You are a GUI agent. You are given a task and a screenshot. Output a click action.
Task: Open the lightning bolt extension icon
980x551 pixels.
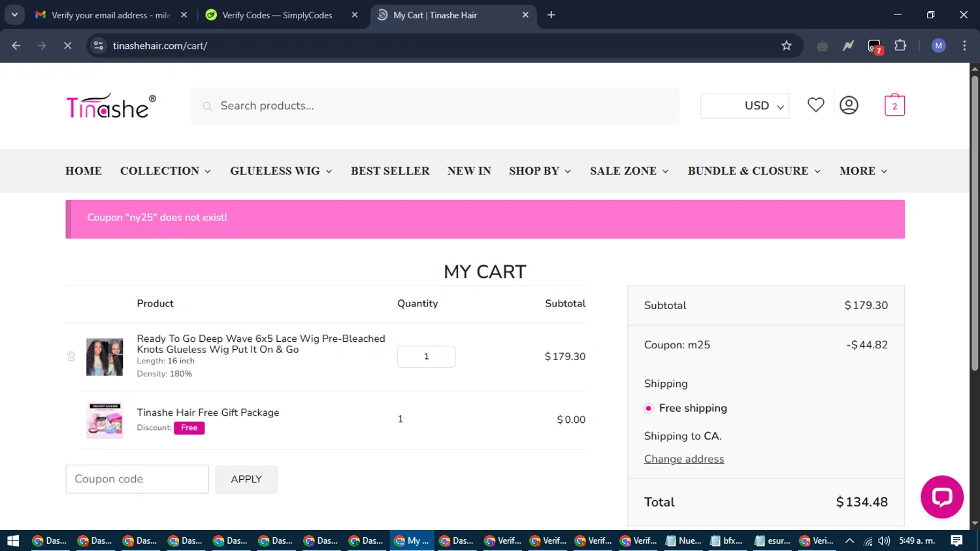(848, 46)
